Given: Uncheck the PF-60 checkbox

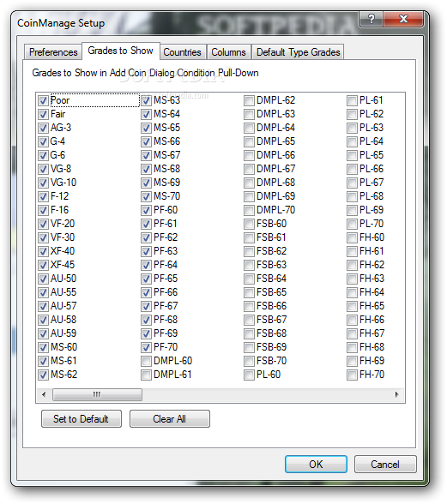Looking at the screenshot, I should 146,210.
